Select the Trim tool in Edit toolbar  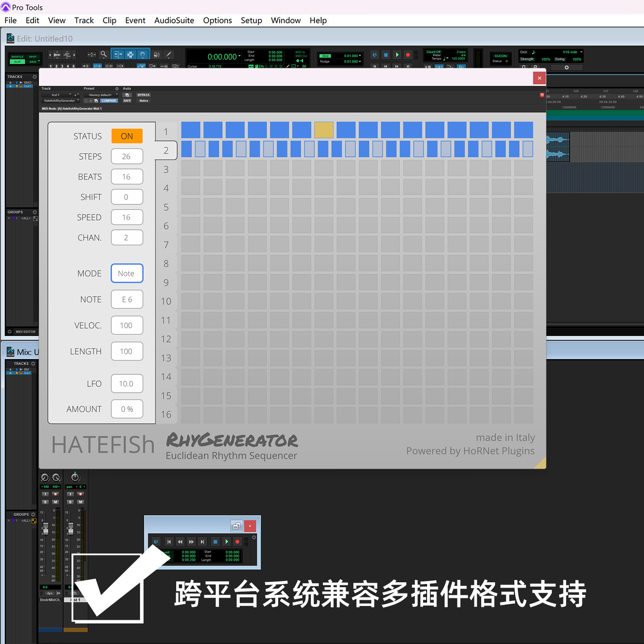(117, 55)
